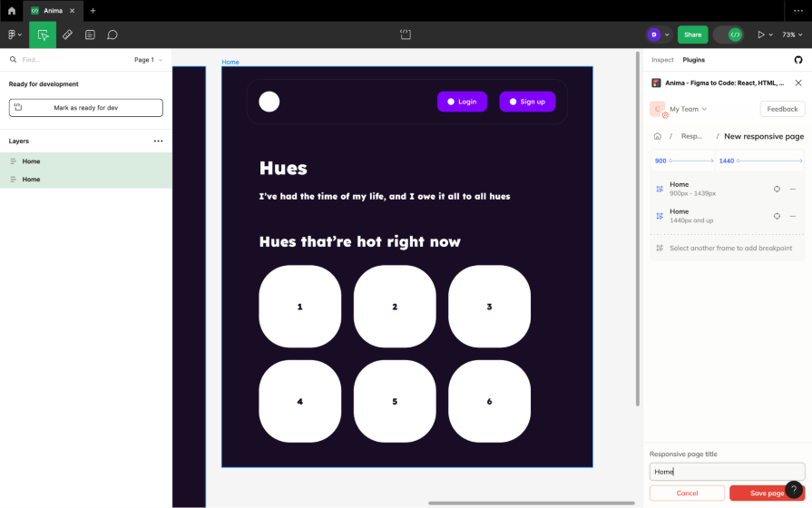The width and height of the screenshot is (812, 508).
Task: Select the Move tool in toolbar
Action: (43, 34)
